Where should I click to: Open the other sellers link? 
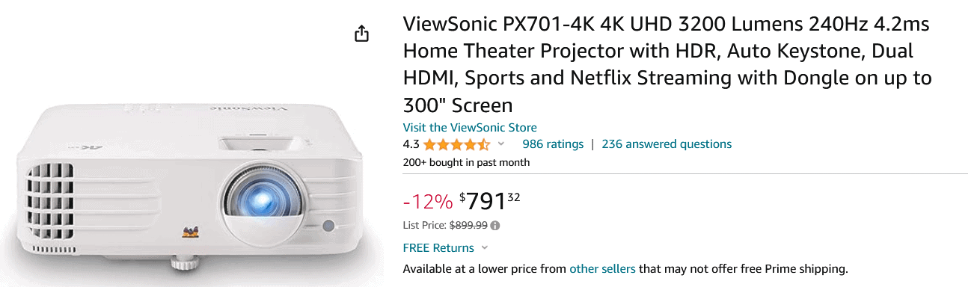click(x=602, y=268)
